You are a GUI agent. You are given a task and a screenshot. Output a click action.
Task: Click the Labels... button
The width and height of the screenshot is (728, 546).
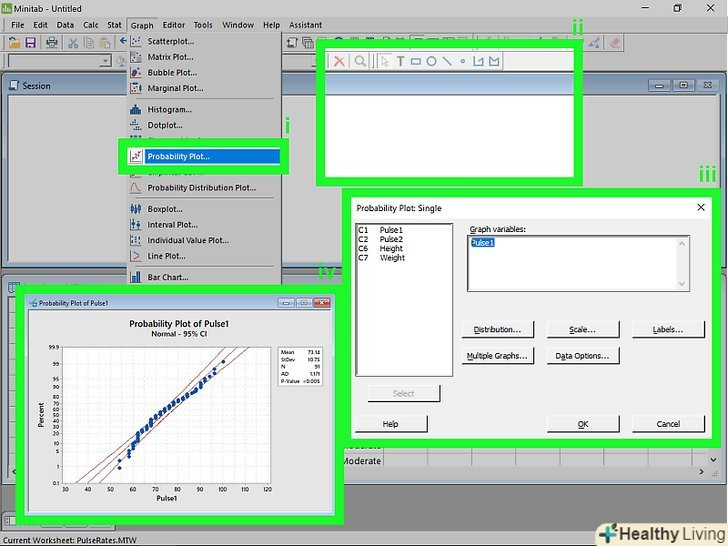tap(668, 330)
